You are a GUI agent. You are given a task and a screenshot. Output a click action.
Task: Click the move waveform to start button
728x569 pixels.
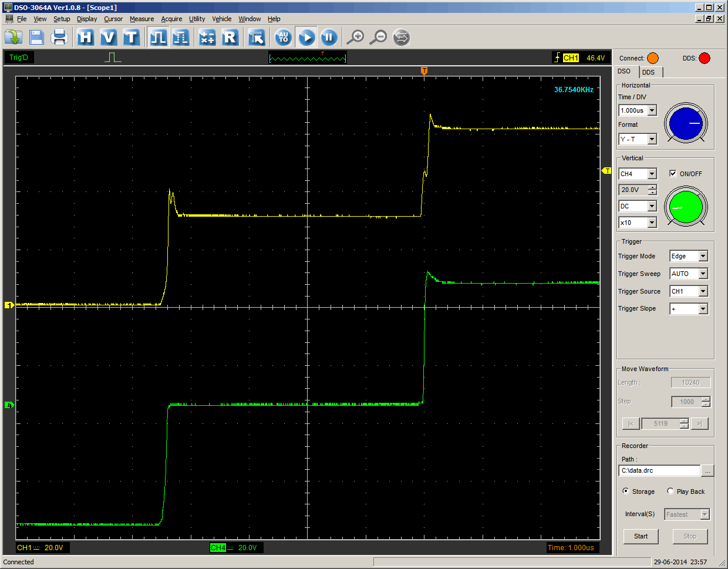pyautogui.click(x=631, y=423)
